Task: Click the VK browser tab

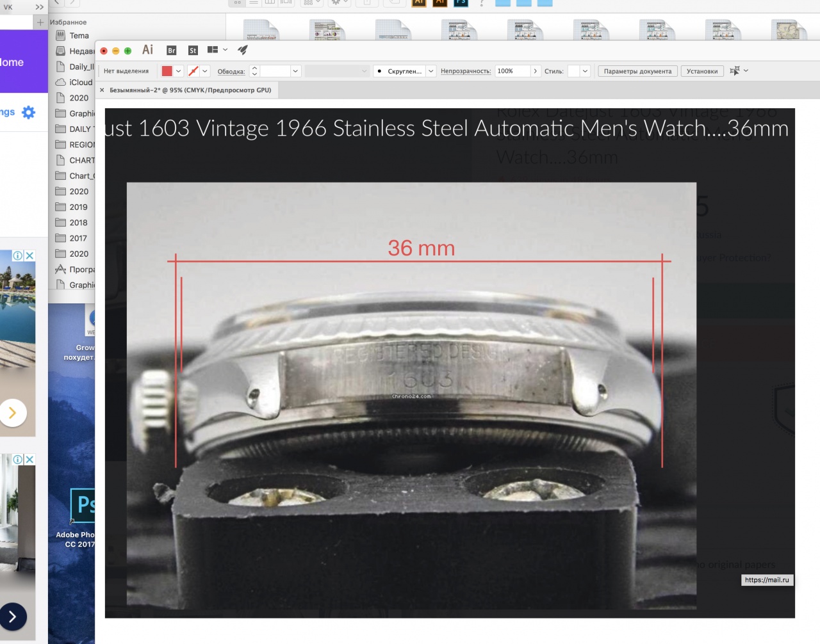Action: [8, 7]
